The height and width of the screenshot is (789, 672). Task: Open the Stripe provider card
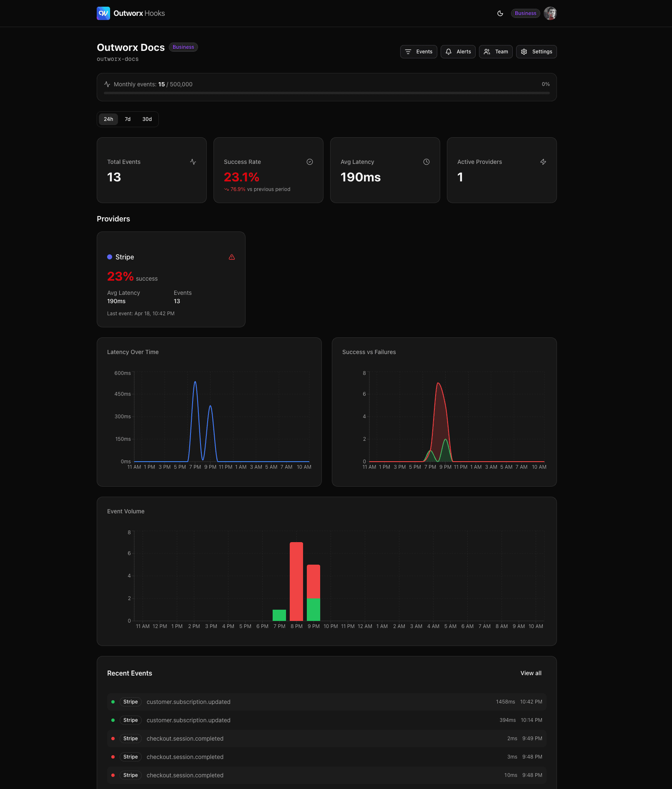171,279
